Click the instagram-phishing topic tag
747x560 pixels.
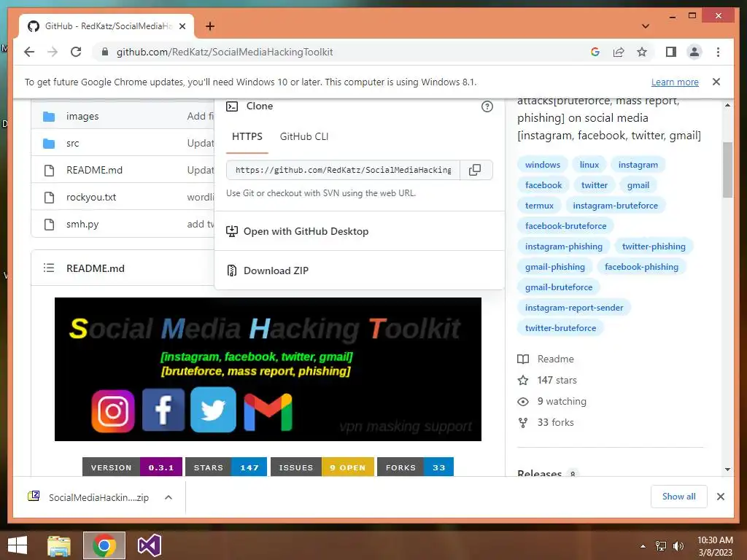point(564,246)
